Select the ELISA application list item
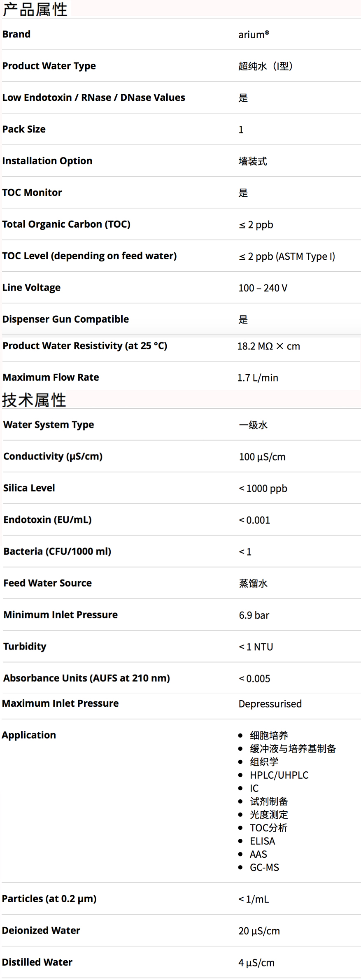361x980 pixels. tap(262, 841)
